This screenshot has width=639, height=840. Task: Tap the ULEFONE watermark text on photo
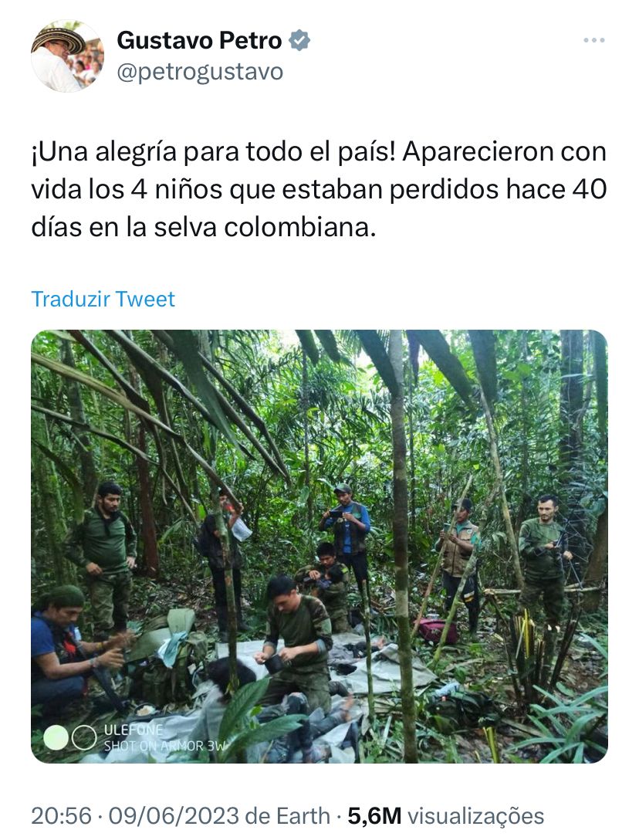coord(133,730)
